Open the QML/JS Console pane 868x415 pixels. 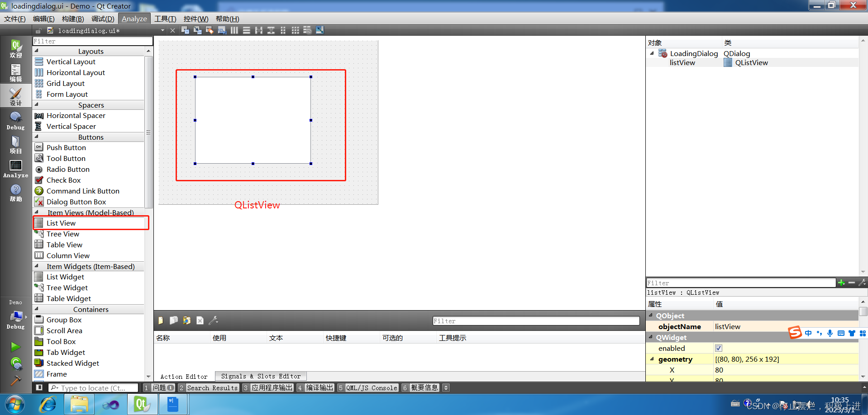[368, 388]
